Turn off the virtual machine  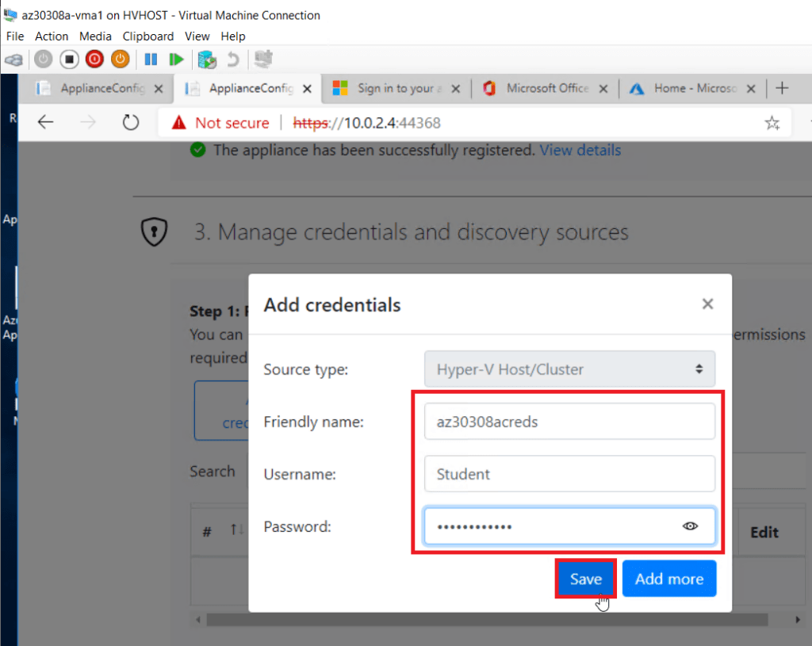coord(69,59)
